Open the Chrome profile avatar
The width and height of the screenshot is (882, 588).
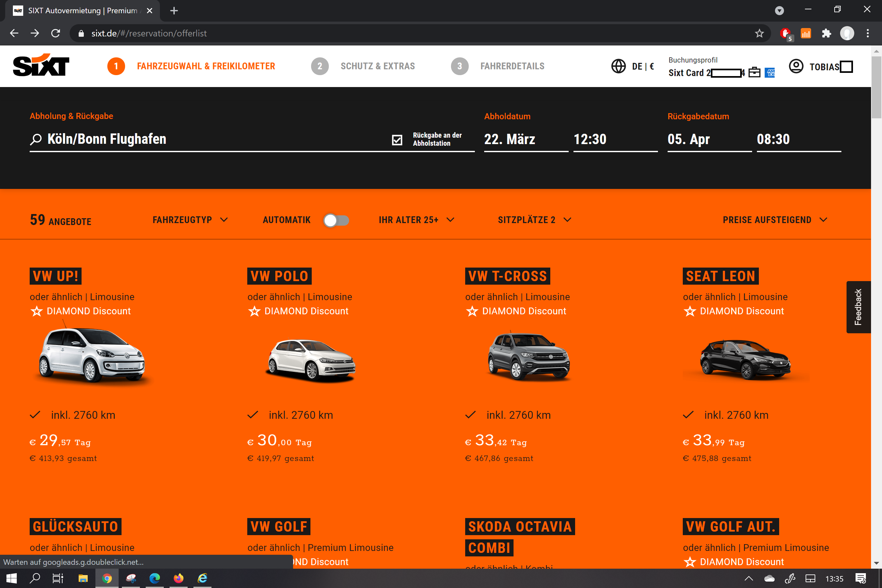(x=847, y=34)
